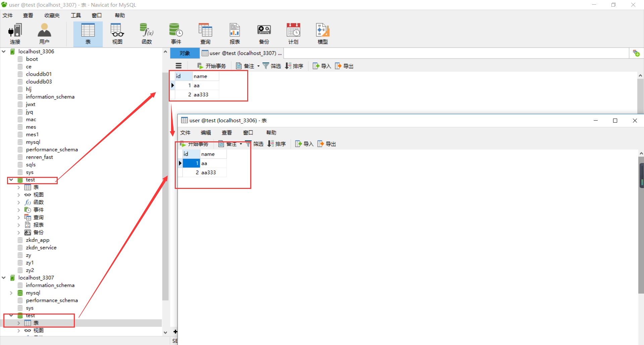Select the renren_fast database
644x345 pixels.
[x=39, y=157]
